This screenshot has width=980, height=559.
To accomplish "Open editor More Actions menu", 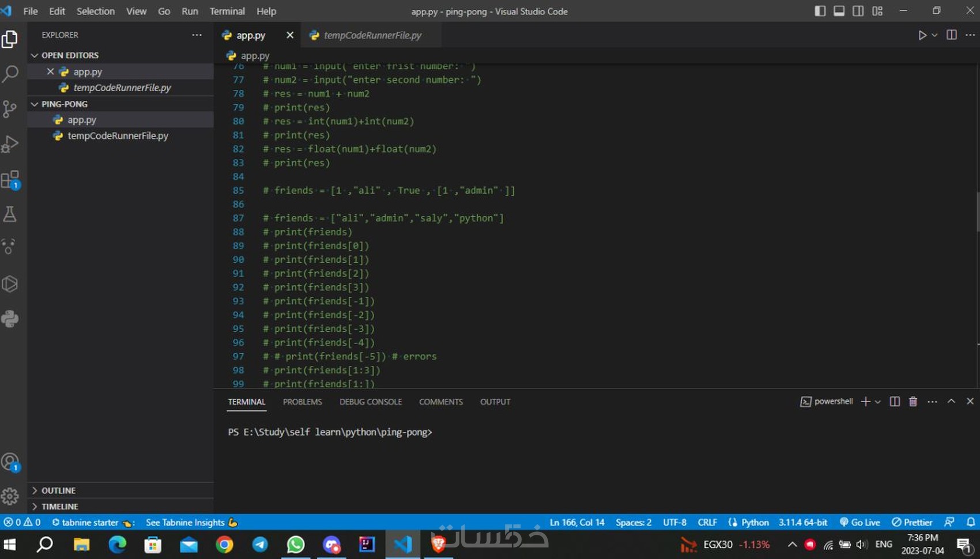I will pyautogui.click(x=970, y=35).
